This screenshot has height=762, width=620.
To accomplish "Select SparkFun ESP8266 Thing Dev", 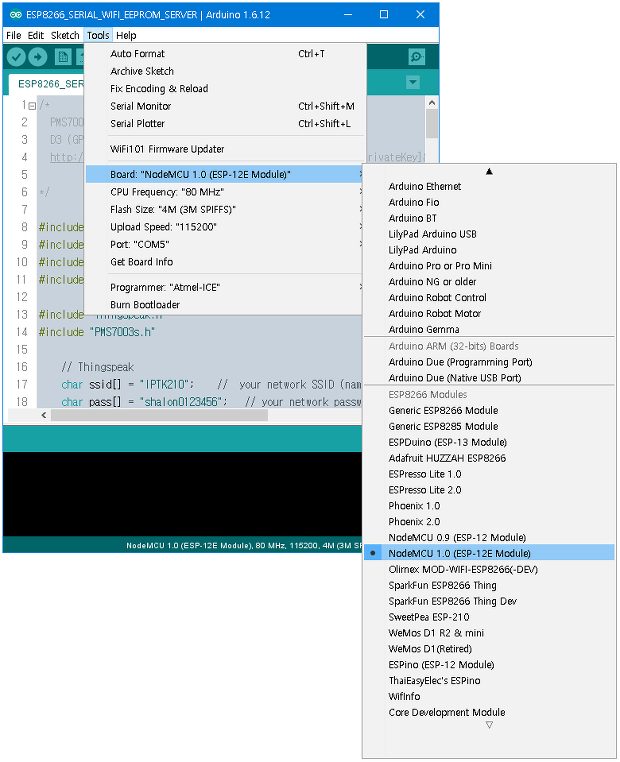I will 489,601.
